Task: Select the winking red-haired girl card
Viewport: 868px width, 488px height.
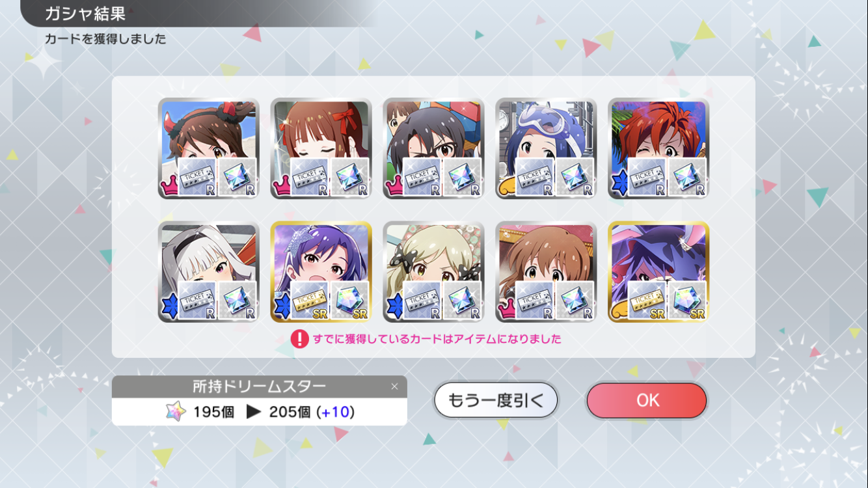Action: tap(658, 148)
